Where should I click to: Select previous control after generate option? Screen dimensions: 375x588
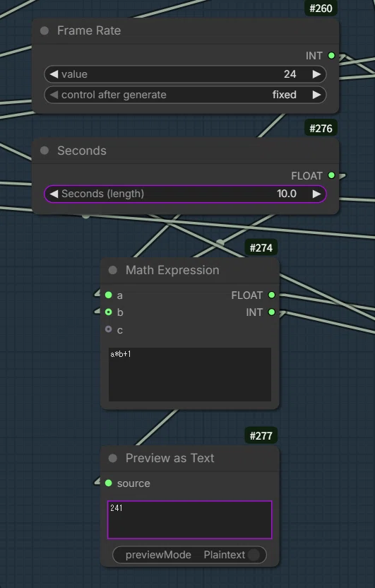coord(54,95)
